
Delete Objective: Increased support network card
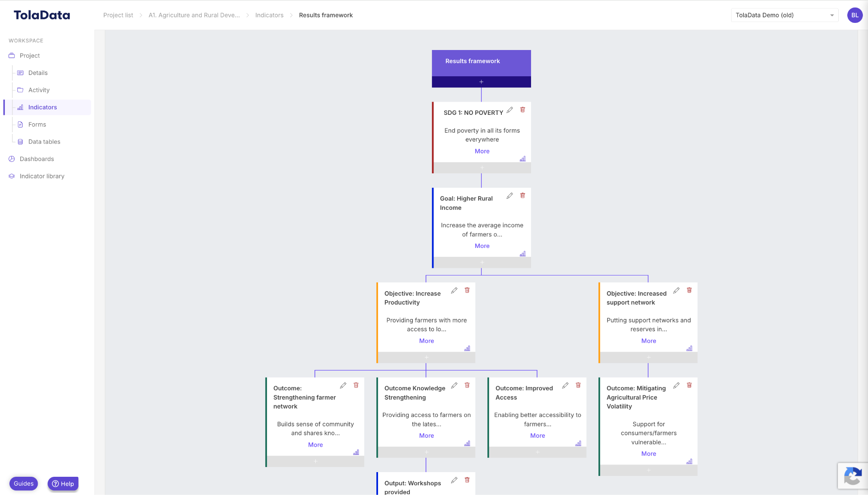coord(689,290)
